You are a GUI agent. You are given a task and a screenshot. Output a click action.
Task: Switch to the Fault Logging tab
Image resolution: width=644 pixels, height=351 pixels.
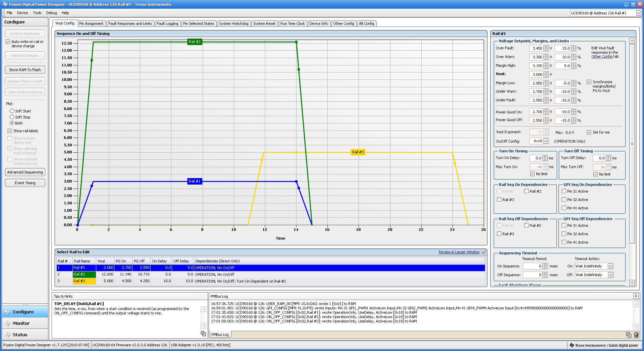pos(167,23)
